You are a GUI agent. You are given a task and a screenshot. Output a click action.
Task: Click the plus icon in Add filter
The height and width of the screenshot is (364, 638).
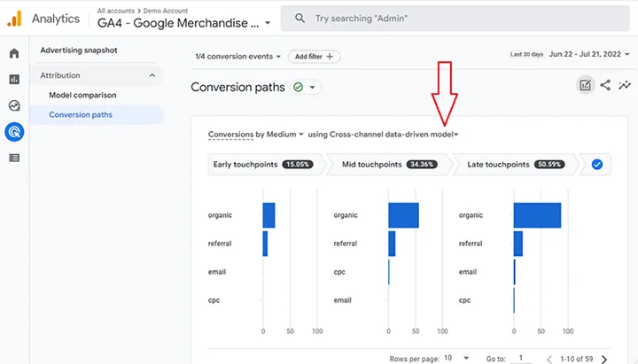[x=330, y=57]
